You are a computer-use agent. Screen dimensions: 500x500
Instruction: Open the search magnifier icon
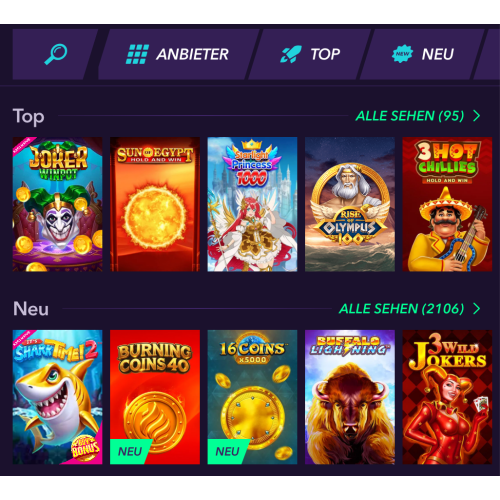56,54
